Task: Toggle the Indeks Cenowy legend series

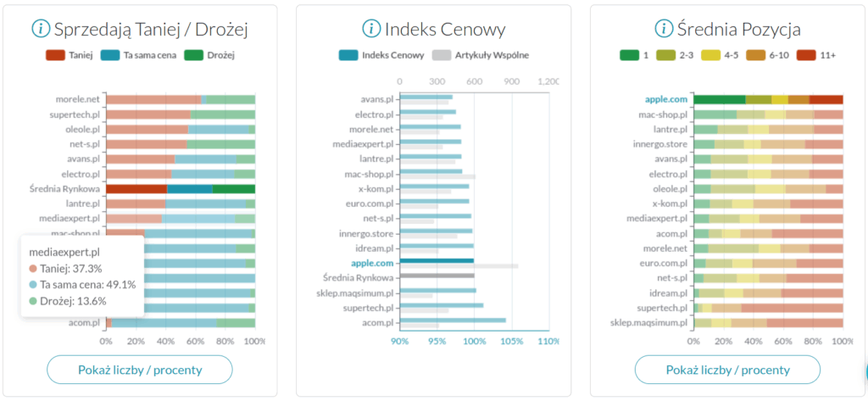Action: click(x=382, y=55)
